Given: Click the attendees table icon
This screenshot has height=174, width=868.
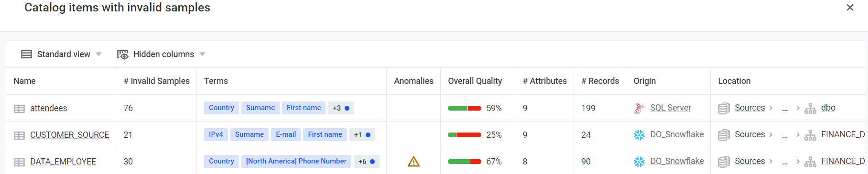Looking at the screenshot, I should (19, 109).
